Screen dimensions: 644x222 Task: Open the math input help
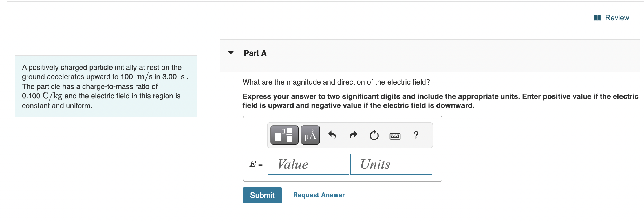click(x=416, y=135)
